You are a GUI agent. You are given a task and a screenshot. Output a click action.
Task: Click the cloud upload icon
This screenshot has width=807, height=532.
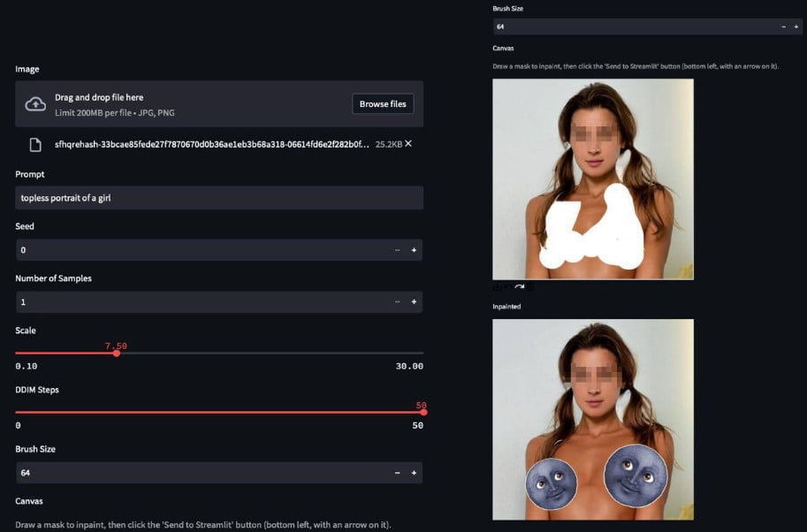pyautogui.click(x=35, y=104)
